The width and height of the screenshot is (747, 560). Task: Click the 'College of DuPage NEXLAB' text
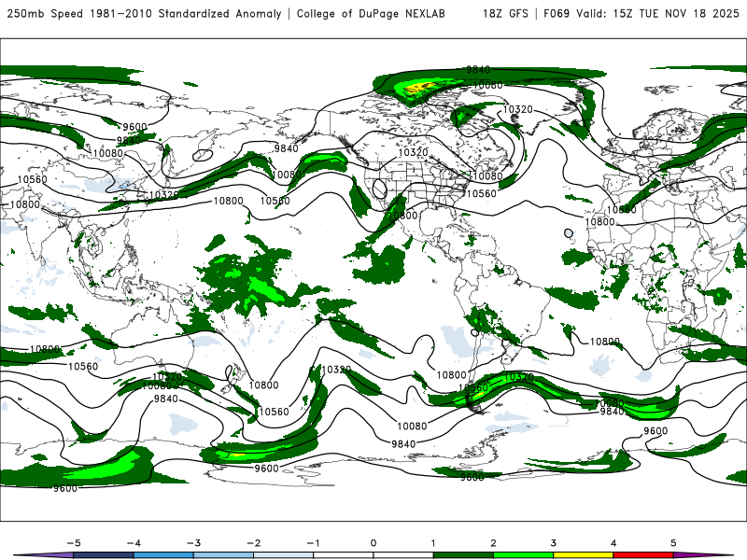[x=371, y=13]
